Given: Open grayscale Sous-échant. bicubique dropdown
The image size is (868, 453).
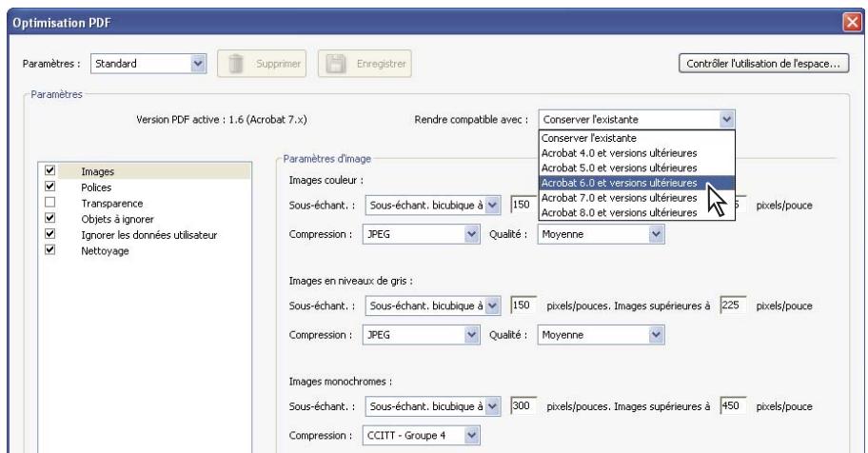Looking at the screenshot, I should 433,305.
